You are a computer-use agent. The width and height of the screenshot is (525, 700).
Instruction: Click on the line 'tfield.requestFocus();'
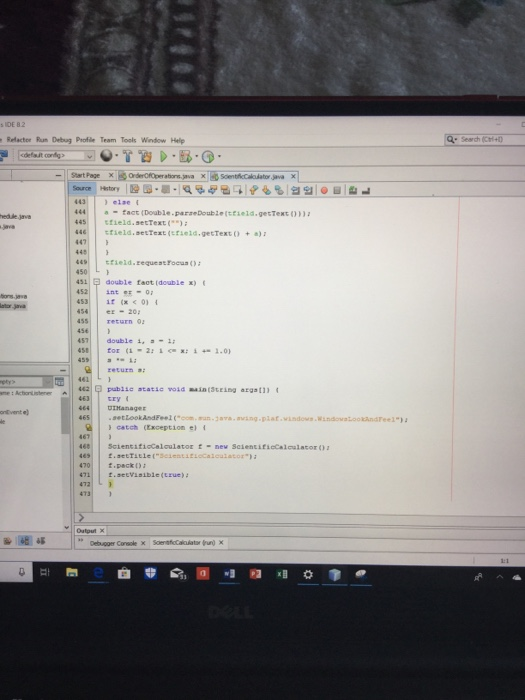[x=153, y=262]
